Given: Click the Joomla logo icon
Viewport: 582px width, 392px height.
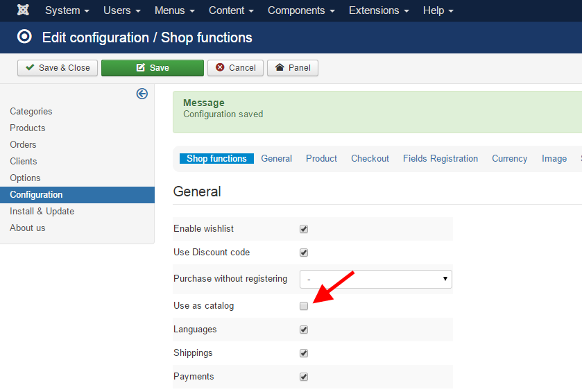Looking at the screenshot, I should click(x=23, y=10).
